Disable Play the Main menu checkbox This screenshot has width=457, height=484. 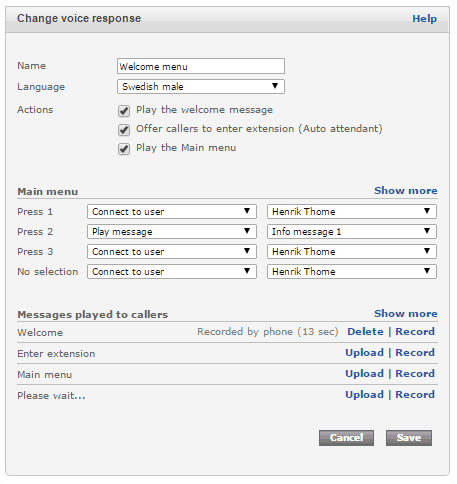[124, 149]
